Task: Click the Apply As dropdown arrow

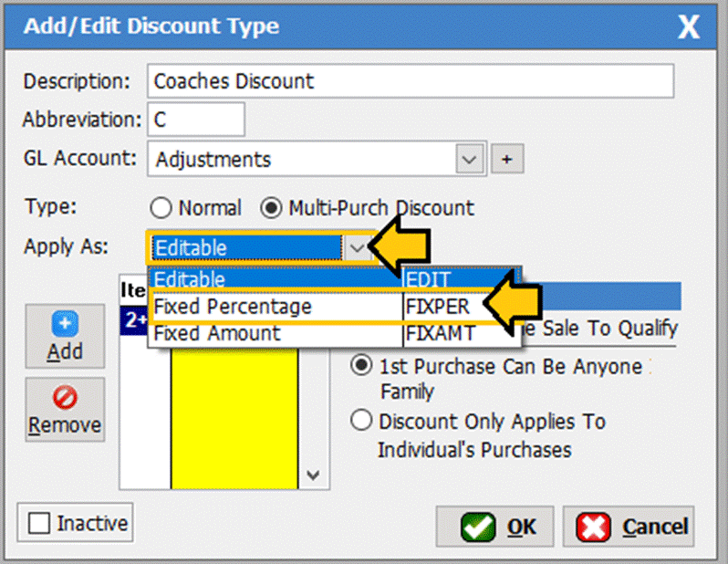Action: point(358,247)
